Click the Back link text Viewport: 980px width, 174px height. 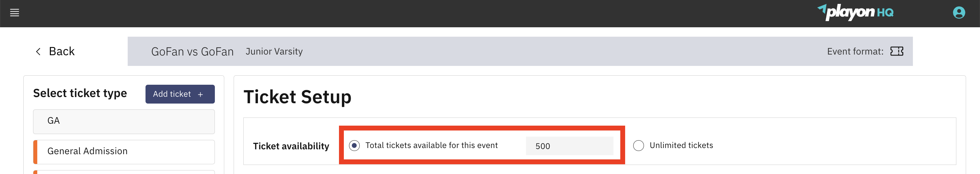(62, 51)
